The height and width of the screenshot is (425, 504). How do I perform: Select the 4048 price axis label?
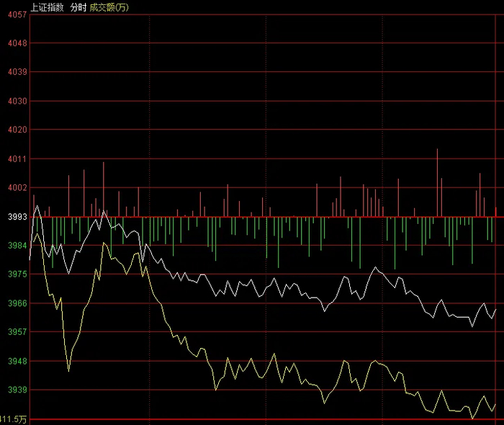click(17, 43)
